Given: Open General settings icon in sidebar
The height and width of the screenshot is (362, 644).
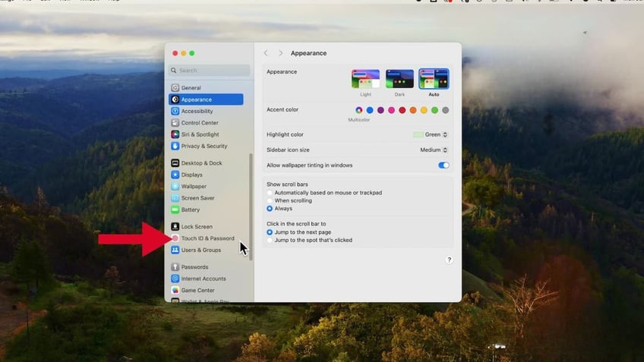Looking at the screenshot, I should tap(175, 88).
